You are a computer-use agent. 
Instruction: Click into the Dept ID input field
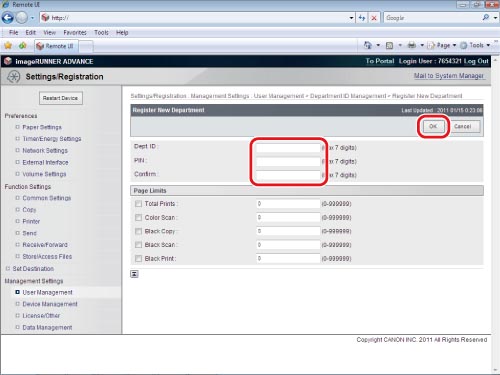pos(288,148)
